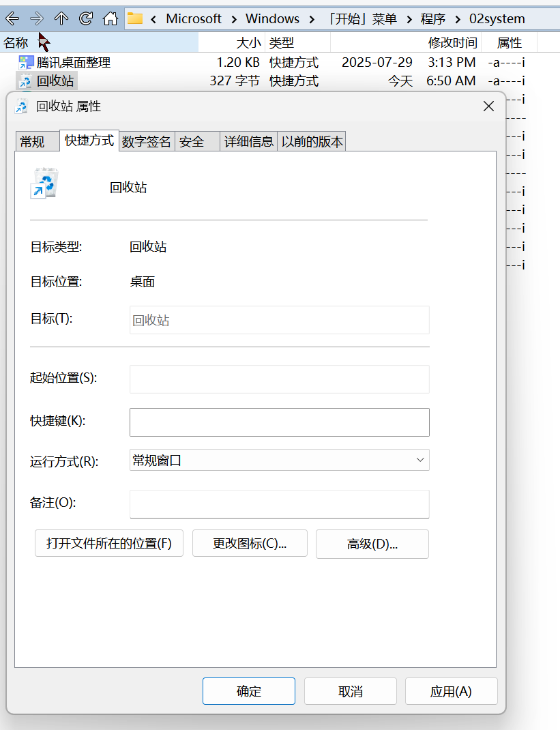
Task: Go up one folder level
Action: 61,18
